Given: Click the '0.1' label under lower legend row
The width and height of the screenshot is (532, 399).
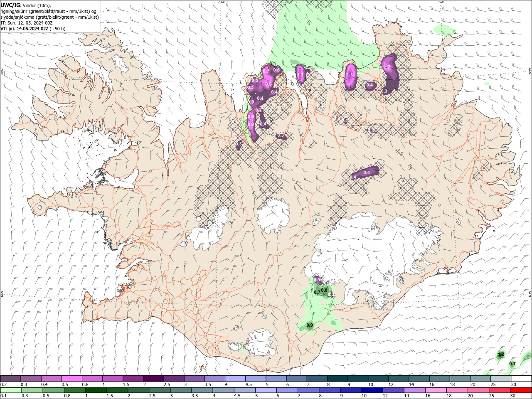Looking at the screenshot, I should (4, 396).
